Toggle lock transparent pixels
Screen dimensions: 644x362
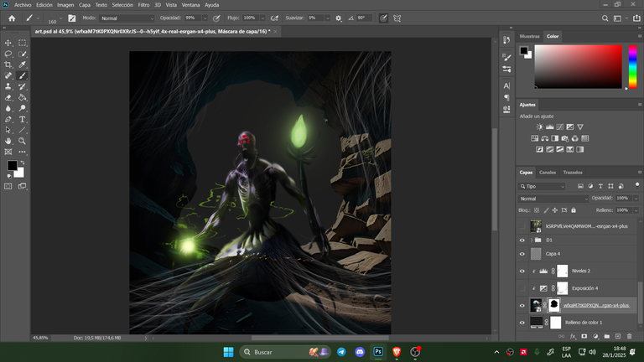tap(537, 210)
